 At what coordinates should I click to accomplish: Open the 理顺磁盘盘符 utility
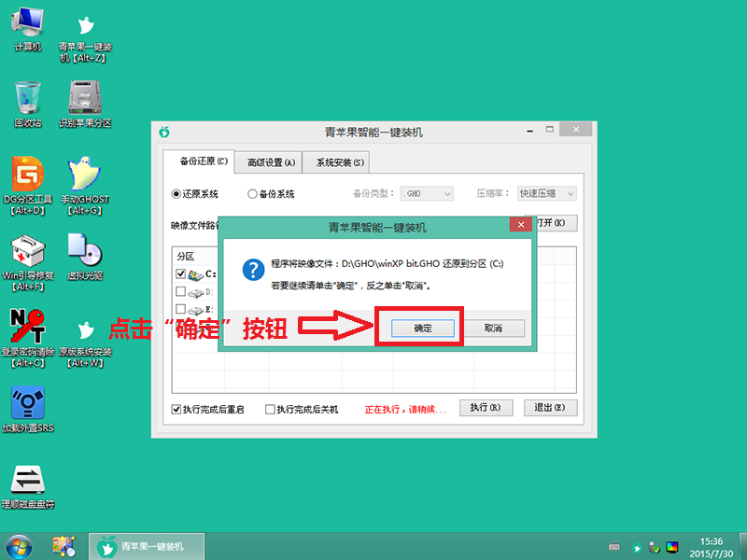28,479
